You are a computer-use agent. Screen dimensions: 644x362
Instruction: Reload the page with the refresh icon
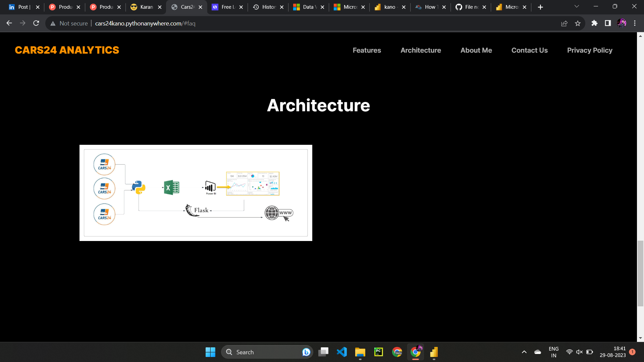[x=36, y=23]
